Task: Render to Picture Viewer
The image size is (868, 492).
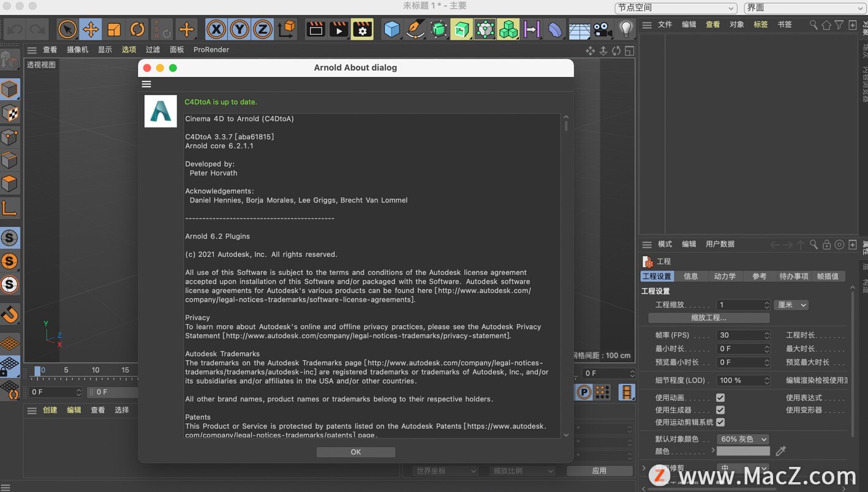Action: pyautogui.click(x=339, y=29)
